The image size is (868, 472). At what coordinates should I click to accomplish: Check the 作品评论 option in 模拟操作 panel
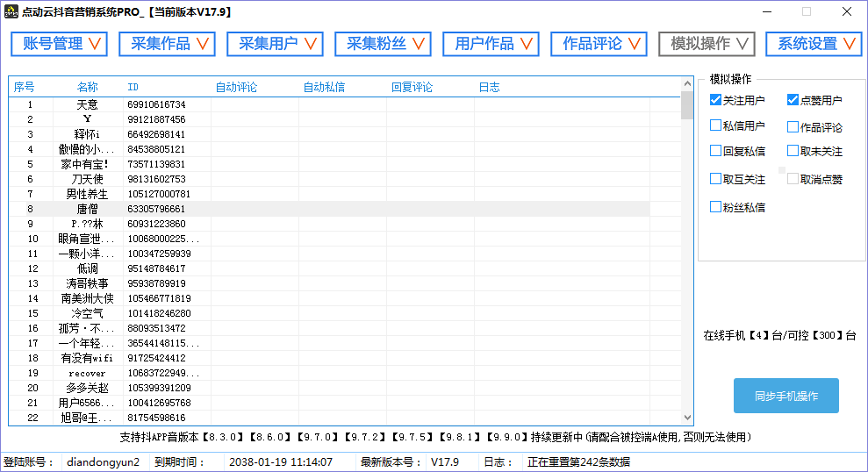tap(793, 126)
